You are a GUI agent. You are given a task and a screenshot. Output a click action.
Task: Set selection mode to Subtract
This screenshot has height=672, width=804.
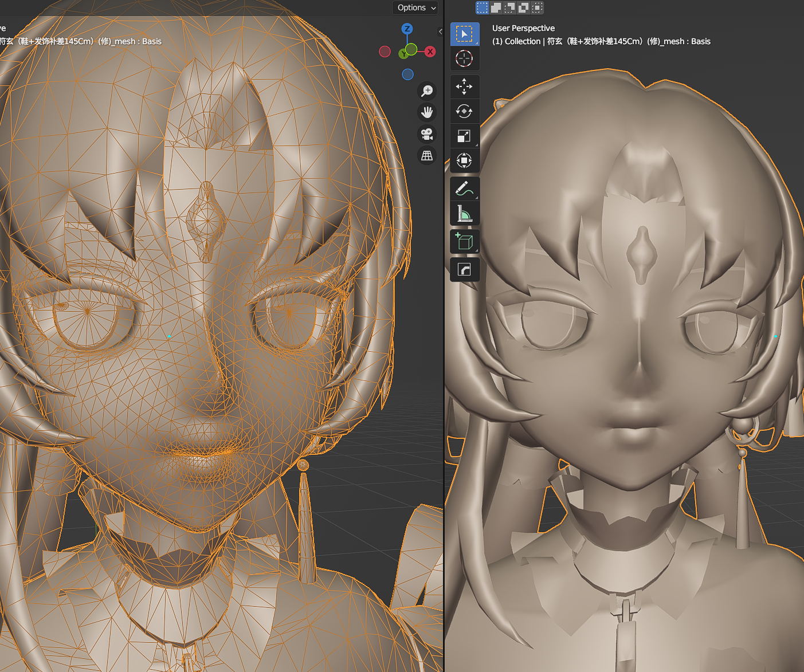(510, 7)
